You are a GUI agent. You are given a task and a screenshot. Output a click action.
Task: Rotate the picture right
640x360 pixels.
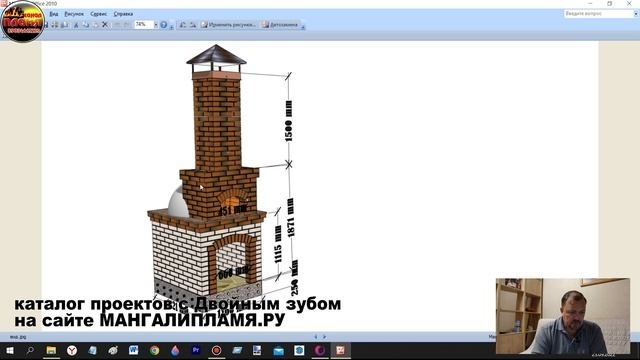click(193, 25)
